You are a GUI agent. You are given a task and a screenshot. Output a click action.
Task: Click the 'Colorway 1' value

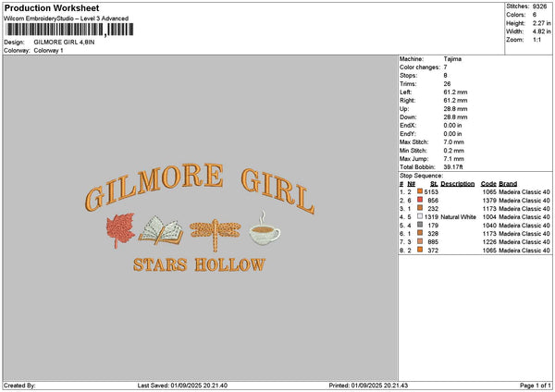point(48,51)
